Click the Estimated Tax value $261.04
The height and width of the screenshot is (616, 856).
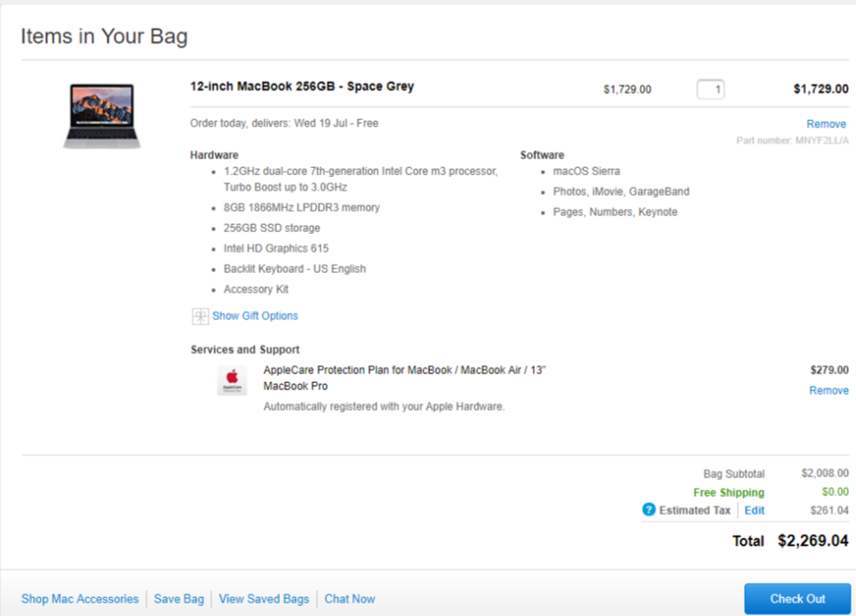(x=829, y=510)
